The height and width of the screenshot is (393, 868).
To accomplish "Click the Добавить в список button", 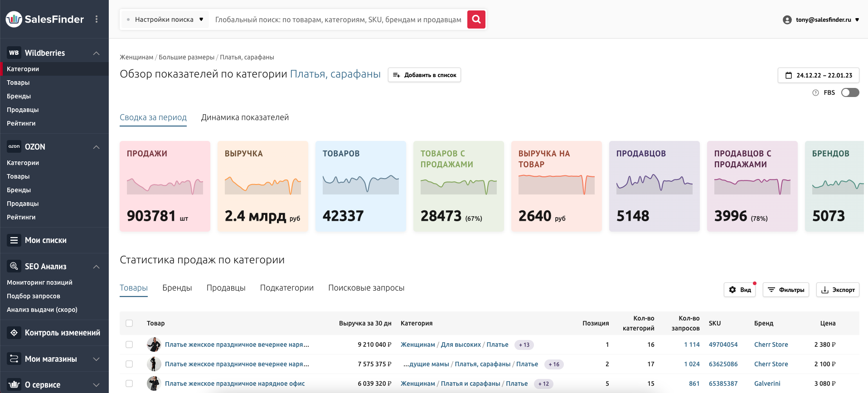I will click(x=424, y=75).
